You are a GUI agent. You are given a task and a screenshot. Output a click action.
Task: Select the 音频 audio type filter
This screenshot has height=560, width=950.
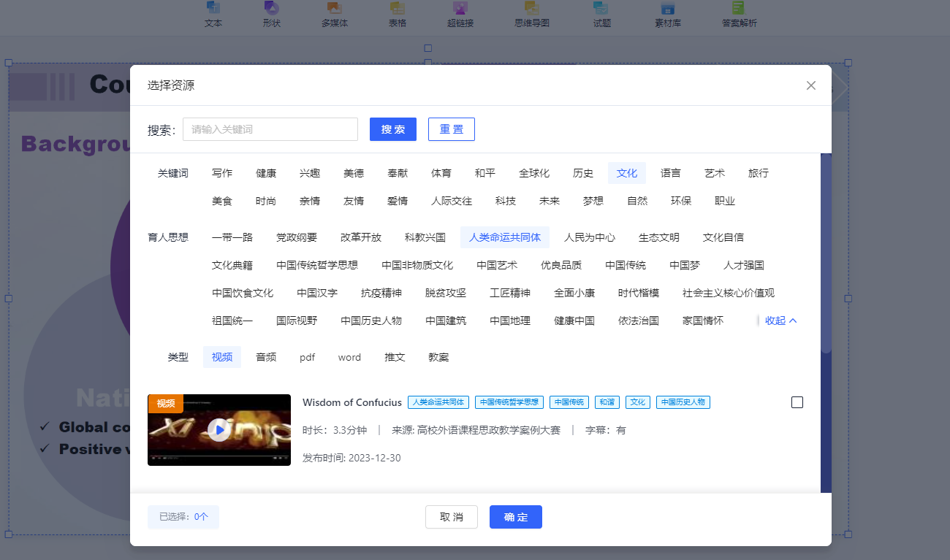[266, 357]
